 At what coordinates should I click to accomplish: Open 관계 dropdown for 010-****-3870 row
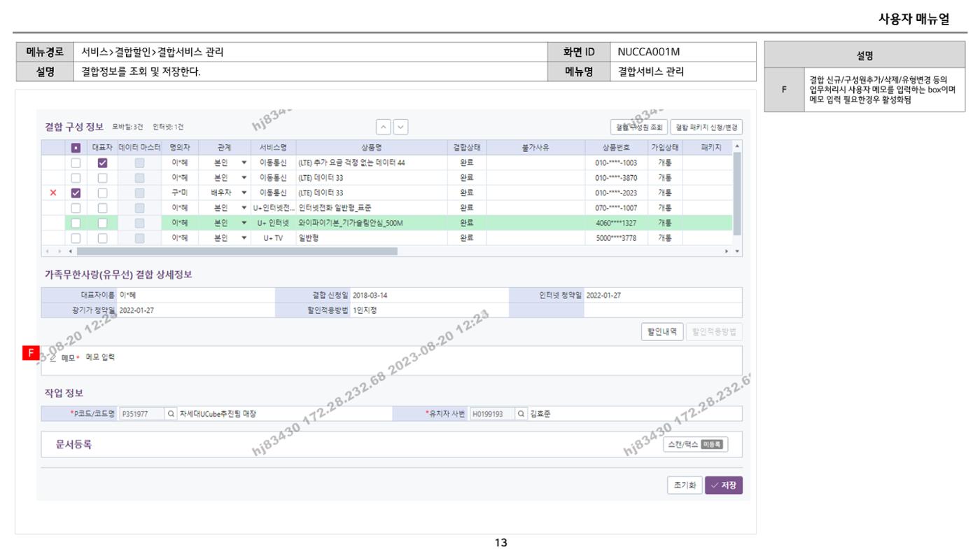pyautogui.click(x=244, y=178)
